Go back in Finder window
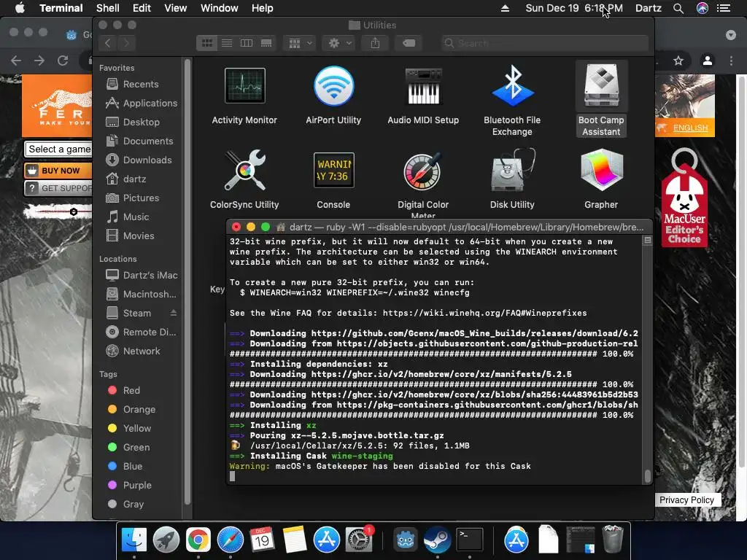The image size is (747, 560). click(x=108, y=43)
